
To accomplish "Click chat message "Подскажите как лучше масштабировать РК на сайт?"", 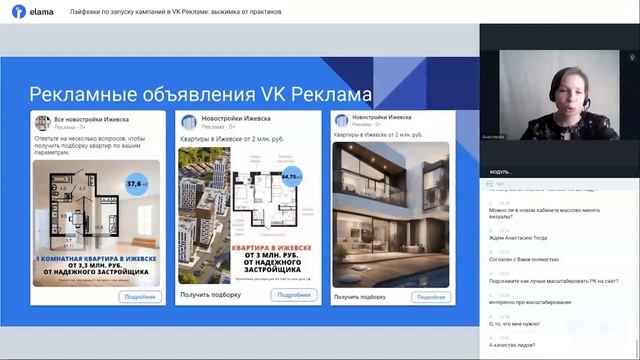I will tap(553, 281).
